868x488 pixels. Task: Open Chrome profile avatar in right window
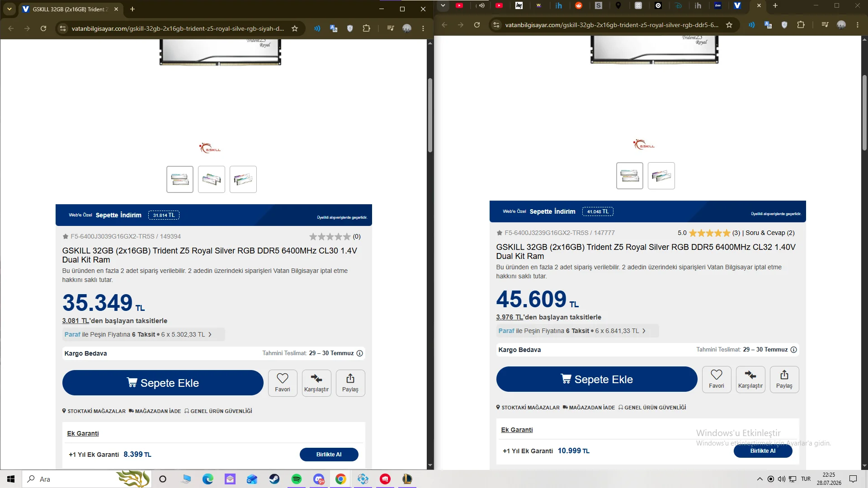point(841,25)
